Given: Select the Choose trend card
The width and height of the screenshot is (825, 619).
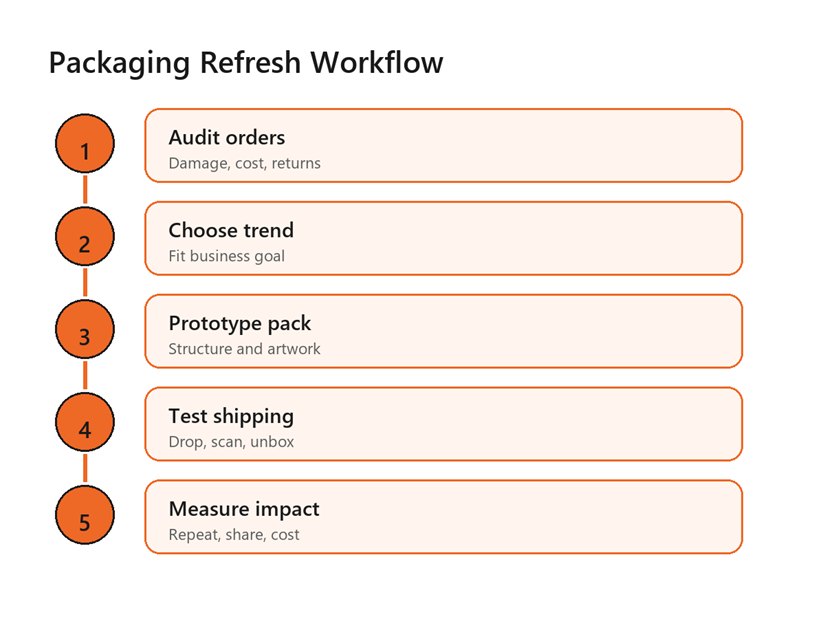Looking at the screenshot, I should [x=444, y=238].
